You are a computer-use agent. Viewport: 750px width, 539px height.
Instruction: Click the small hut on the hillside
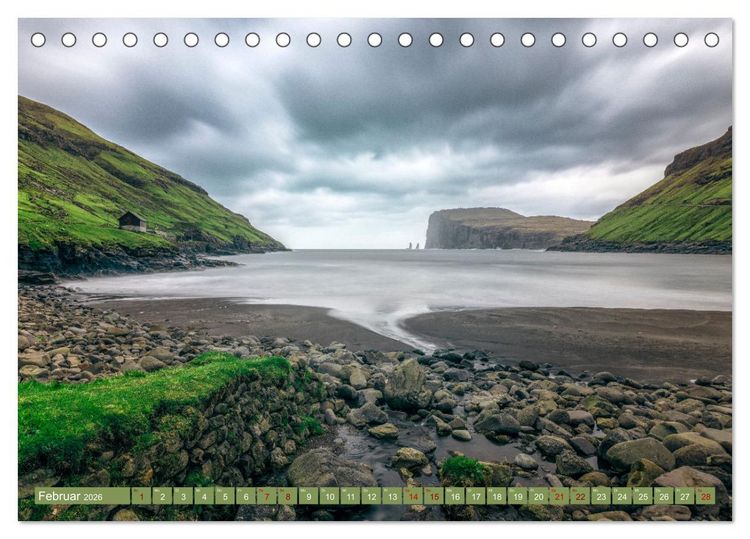tap(132, 222)
